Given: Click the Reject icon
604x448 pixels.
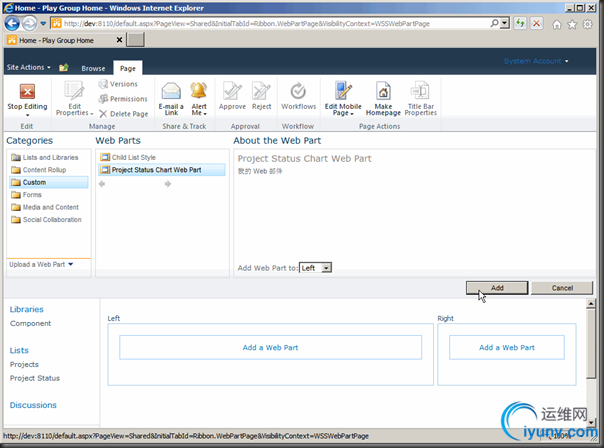Looking at the screenshot, I should [262, 91].
